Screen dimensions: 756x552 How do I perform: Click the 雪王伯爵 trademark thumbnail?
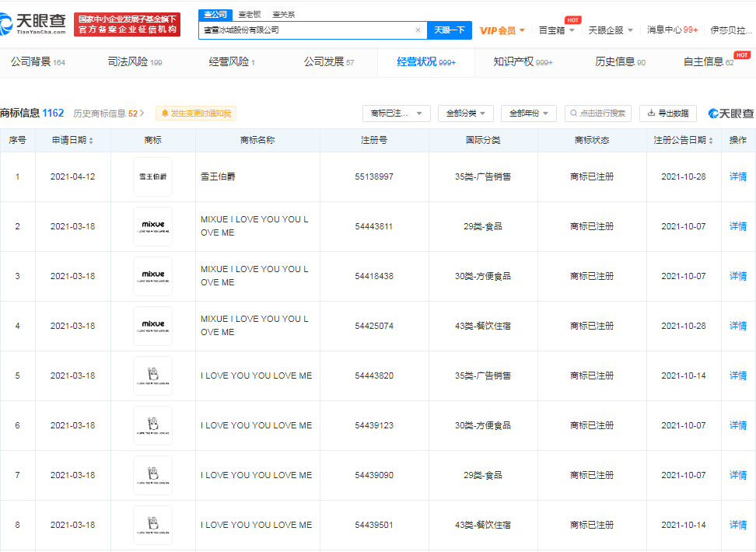pos(152,176)
